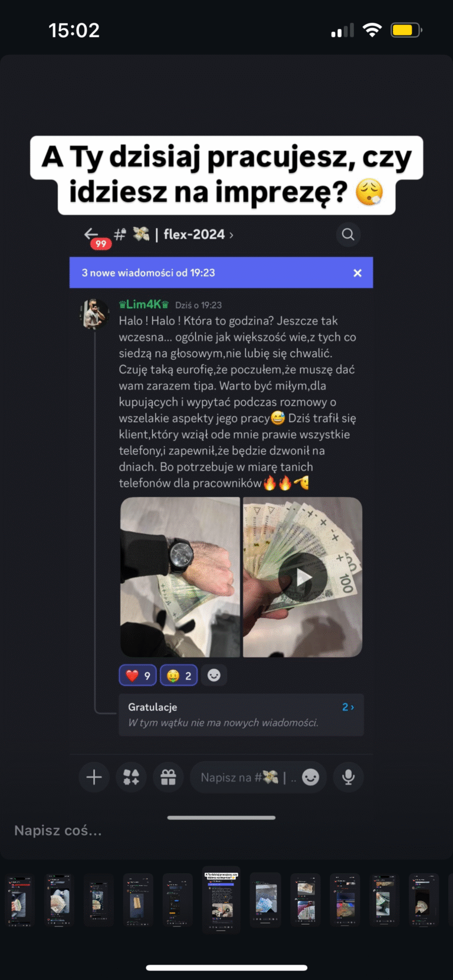Image resolution: width=453 pixels, height=980 pixels.
Task: Play the banknotes video
Action: [x=303, y=577]
